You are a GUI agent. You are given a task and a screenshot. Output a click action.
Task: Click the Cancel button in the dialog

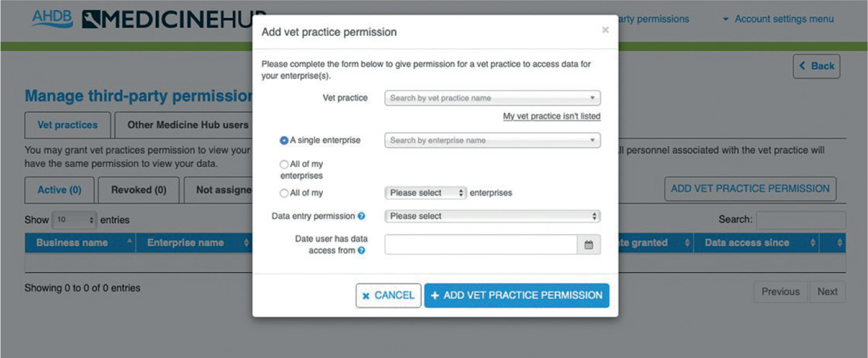(x=389, y=295)
